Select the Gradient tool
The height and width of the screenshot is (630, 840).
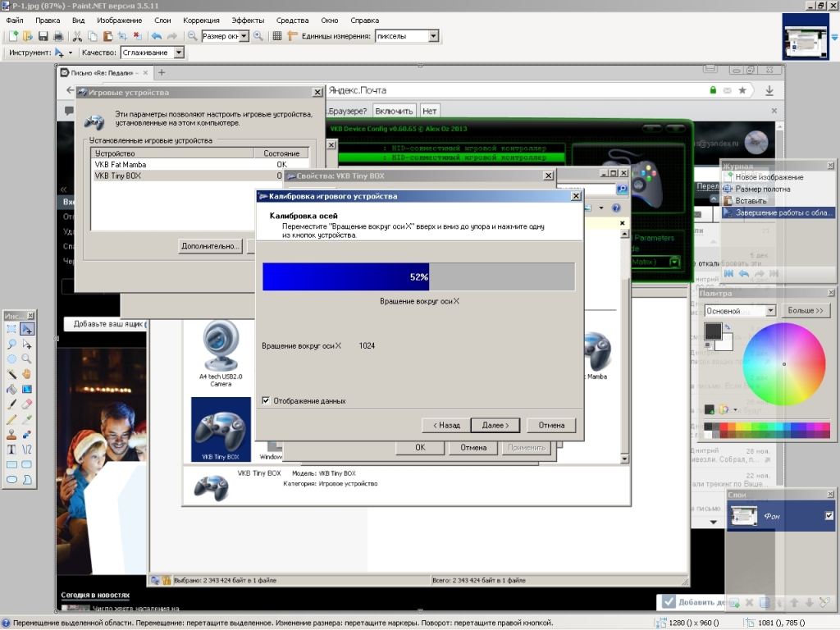click(27, 389)
